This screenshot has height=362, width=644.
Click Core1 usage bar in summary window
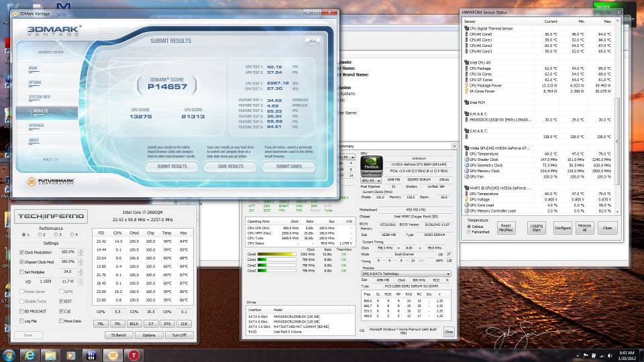(x=277, y=259)
